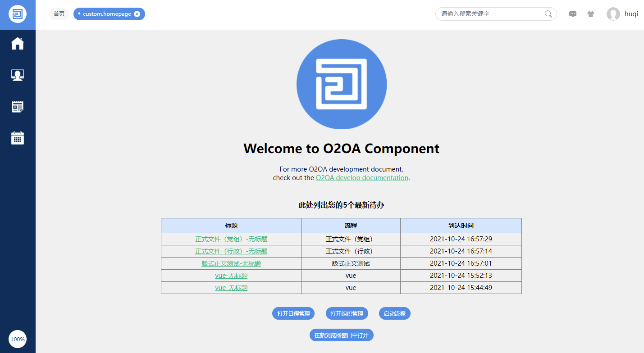
Task: Click the search magnifier icon
Action: 548,14
